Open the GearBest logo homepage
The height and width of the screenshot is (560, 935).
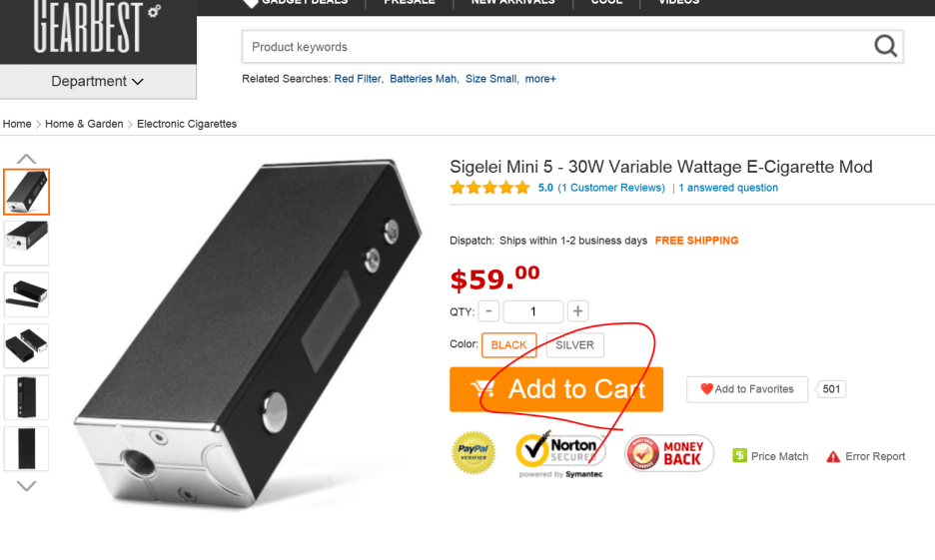(97, 26)
